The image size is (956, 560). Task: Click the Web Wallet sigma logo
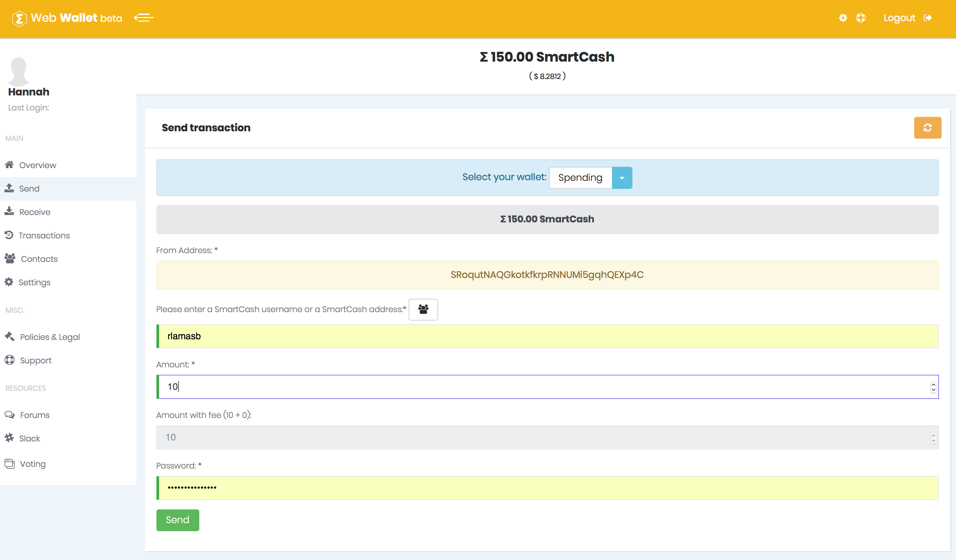click(19, 18)
